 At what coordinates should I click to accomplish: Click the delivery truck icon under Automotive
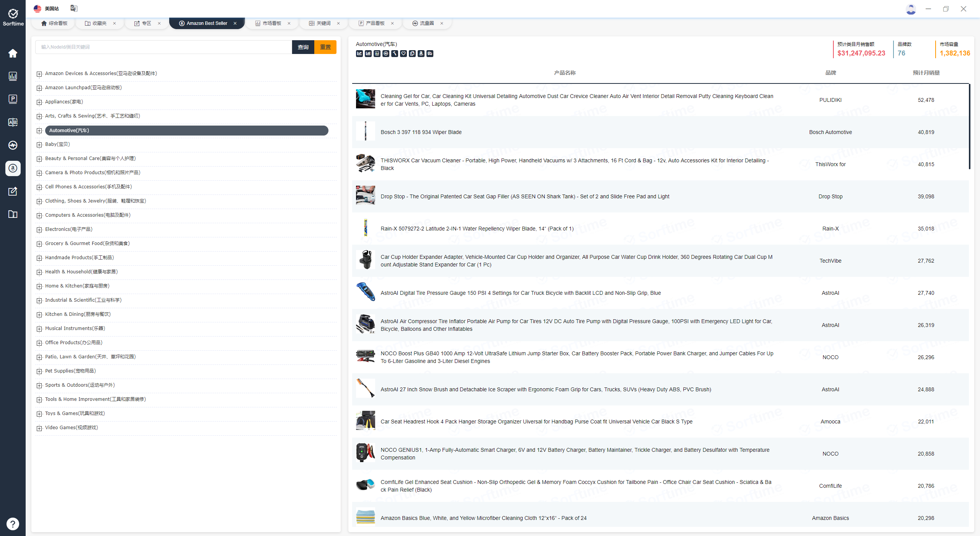point(430,54)
